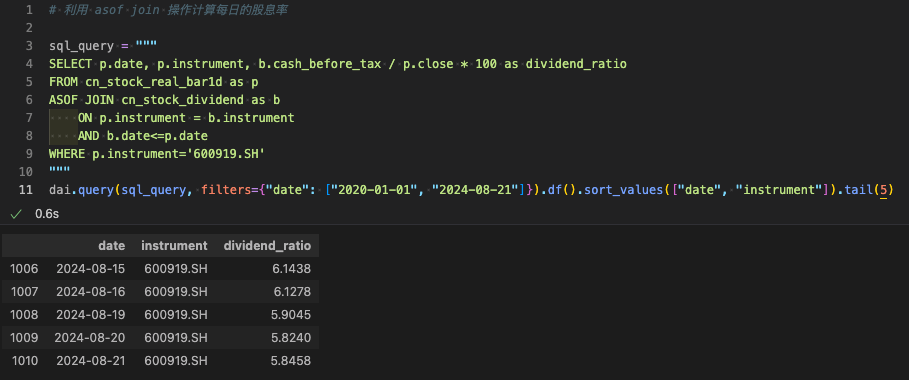
Task: Select the instrument column header
Action: [x=174, y=245]
